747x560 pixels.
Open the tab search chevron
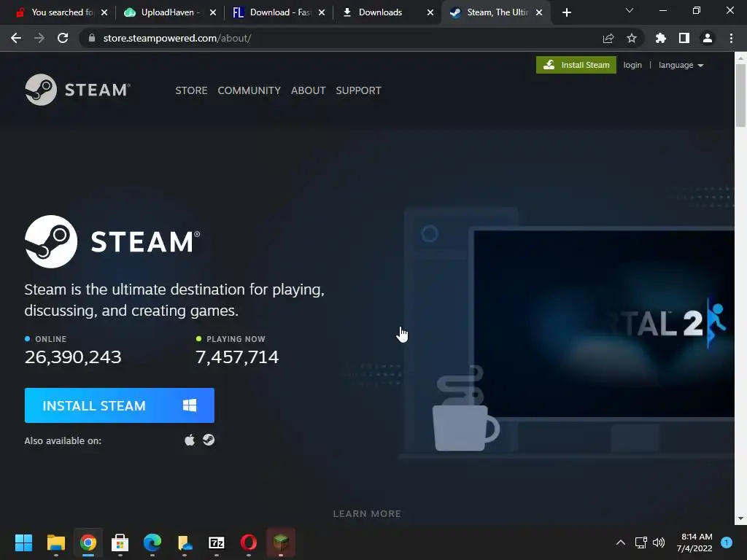(630, 10)
